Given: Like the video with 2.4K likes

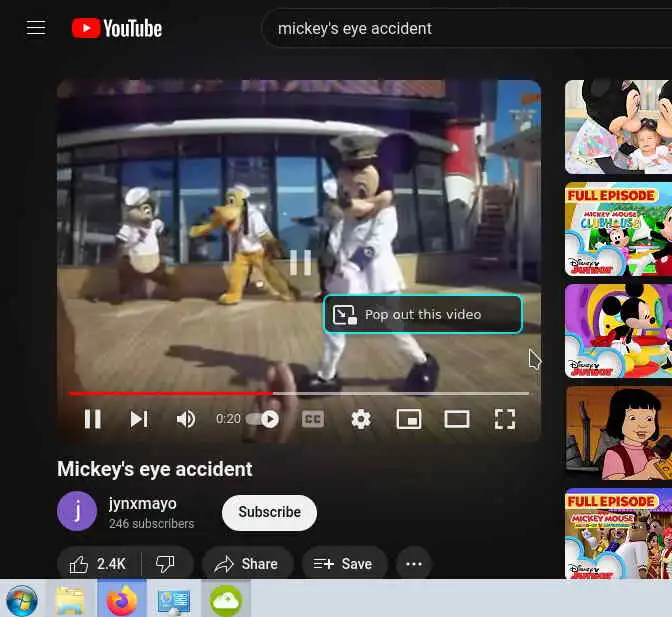Looking at the screenshot, I should 99,563.
